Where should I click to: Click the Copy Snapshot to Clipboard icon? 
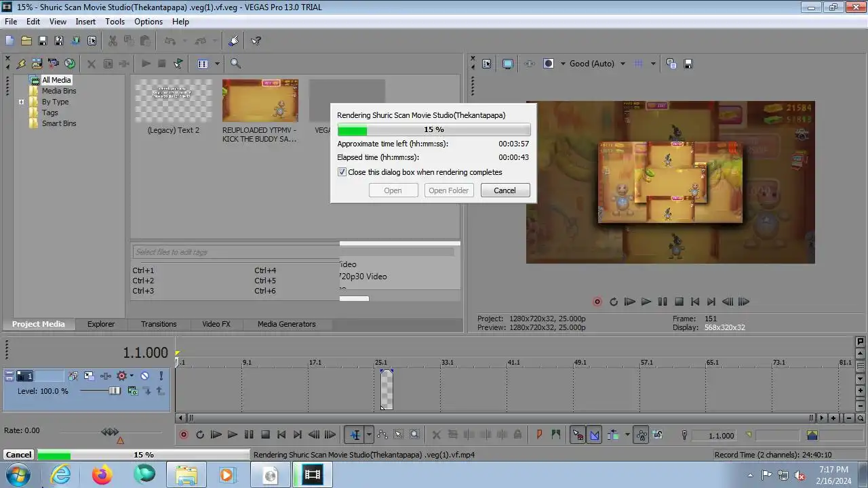coord(671,64)
